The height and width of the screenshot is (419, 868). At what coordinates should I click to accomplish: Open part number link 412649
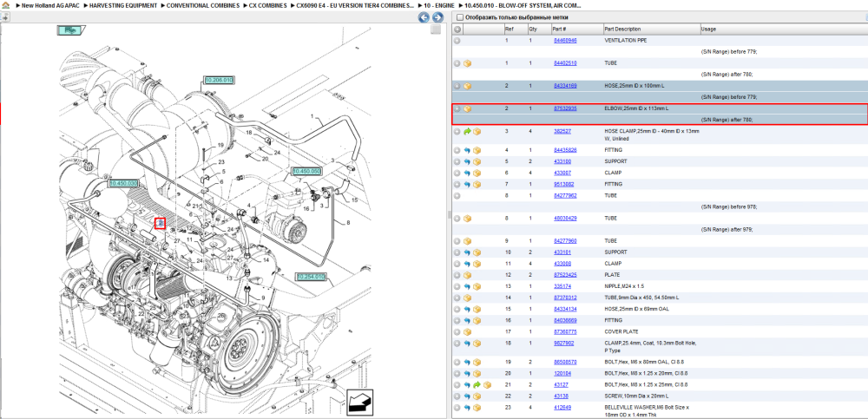coord(562,408)
